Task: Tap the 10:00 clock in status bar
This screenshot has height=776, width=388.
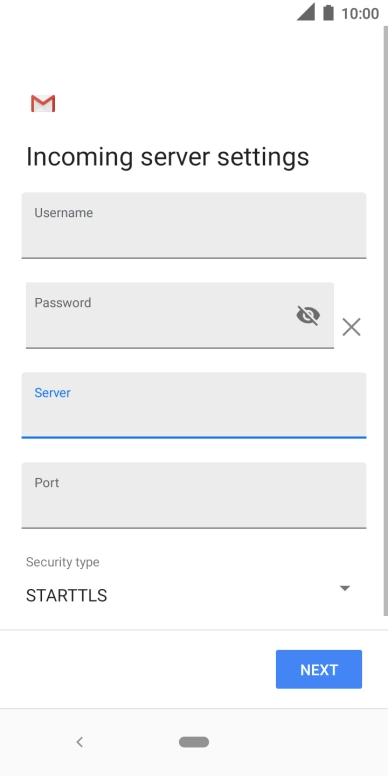Action: [360, 13]
